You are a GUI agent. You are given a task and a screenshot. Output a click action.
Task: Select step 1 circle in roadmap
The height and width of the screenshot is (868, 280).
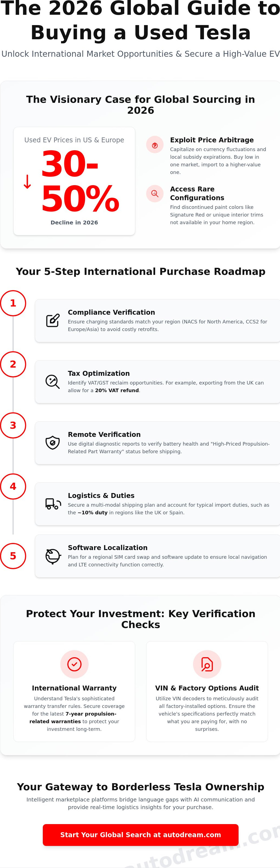tap(13, 303)
